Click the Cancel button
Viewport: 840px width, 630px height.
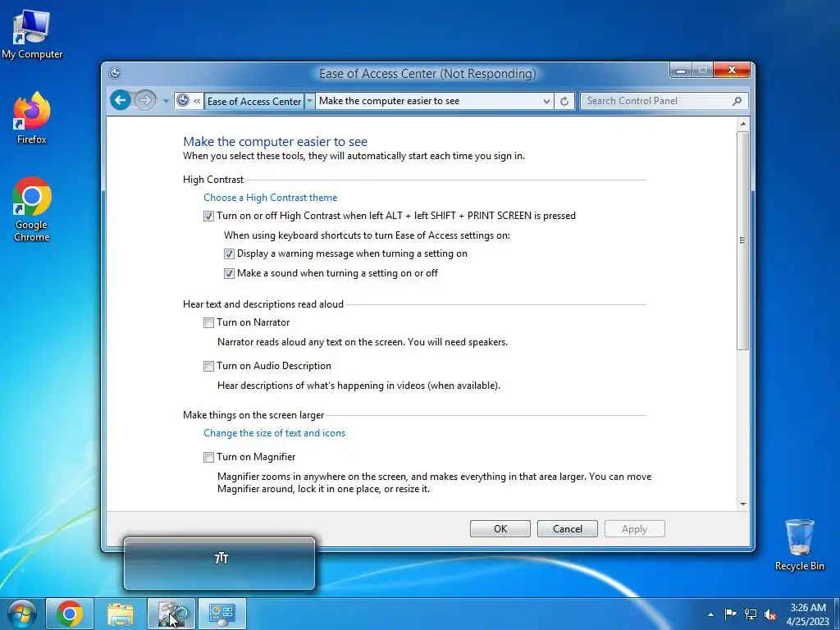(x=568, y=529)
